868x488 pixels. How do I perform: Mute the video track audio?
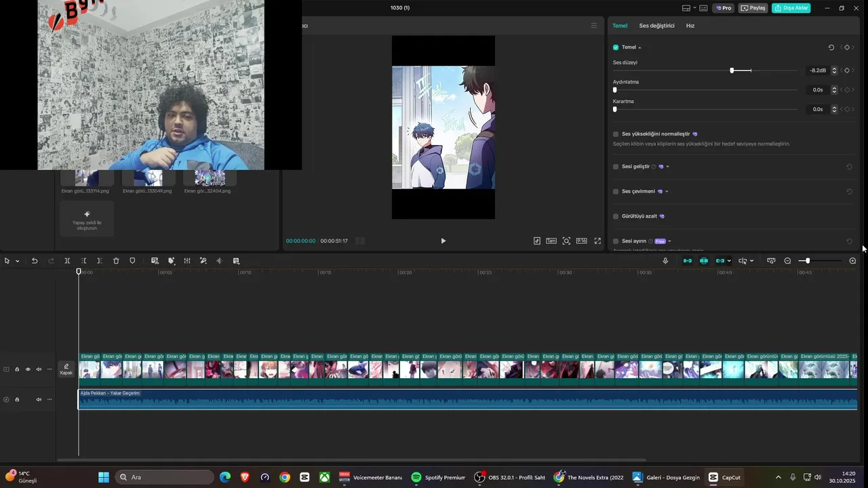point(39,369)
